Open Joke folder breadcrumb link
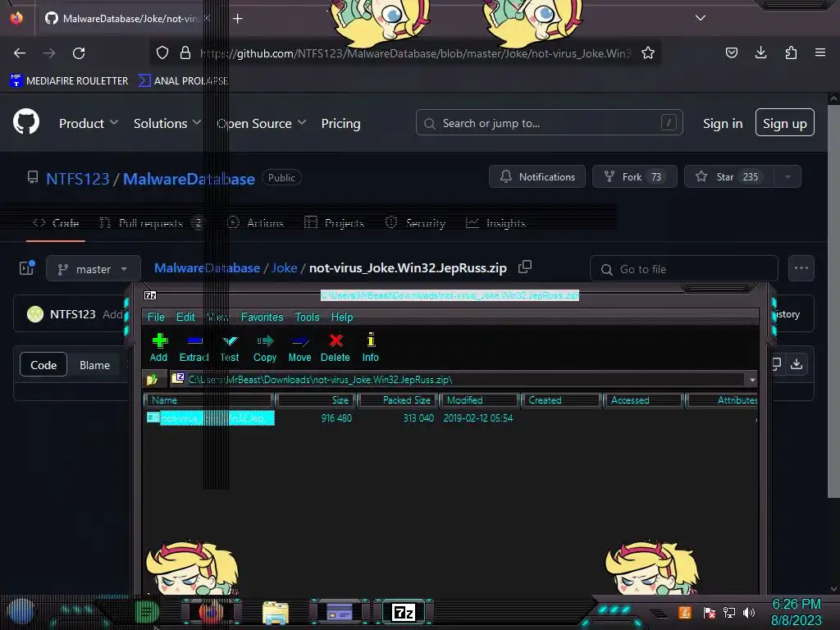The height and width of the screenshot is (630, 840). point(284,268)
